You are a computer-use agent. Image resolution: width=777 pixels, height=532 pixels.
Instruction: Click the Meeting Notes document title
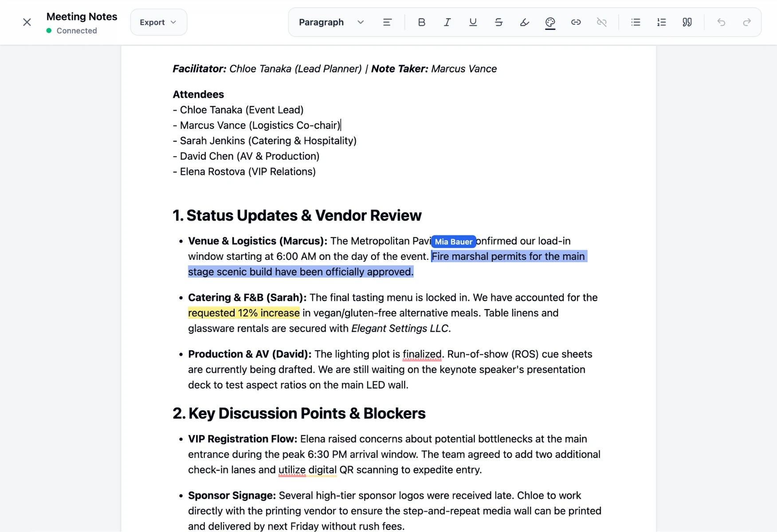(82, 16)
